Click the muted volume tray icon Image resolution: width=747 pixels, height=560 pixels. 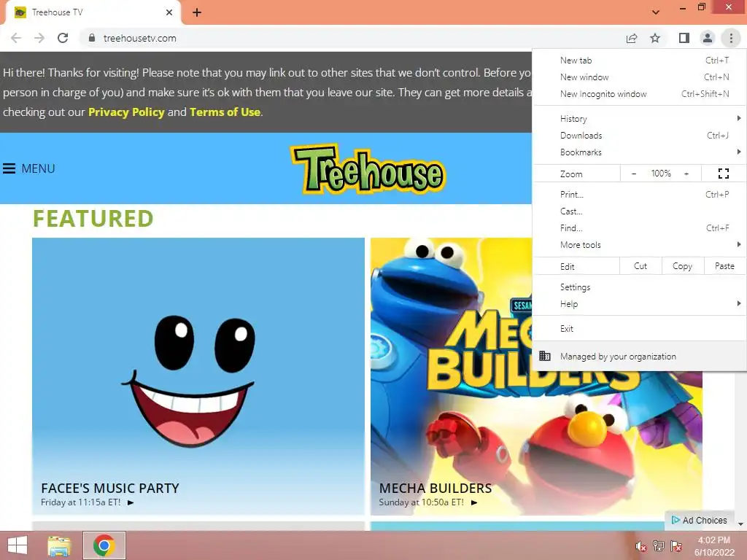640,546
